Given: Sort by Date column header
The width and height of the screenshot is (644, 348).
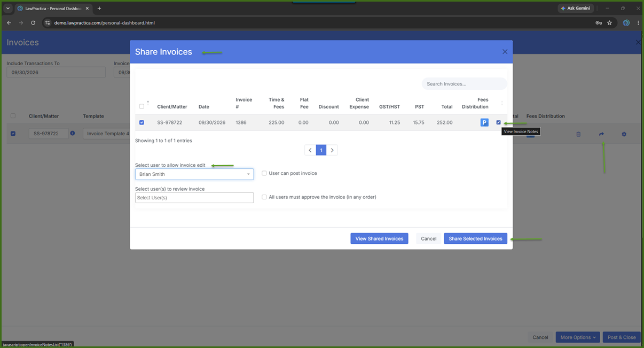Looking at the screenshot, I should (x=204, y=107).
